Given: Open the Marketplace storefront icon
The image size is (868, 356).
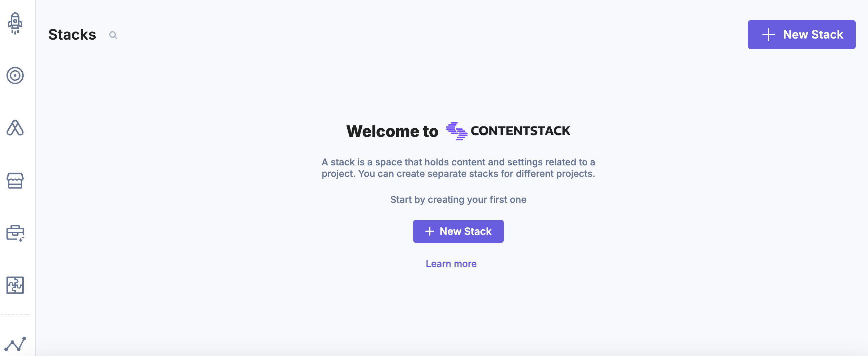Looking at the screenshot, I should pyautogui.click(x=15, y=181).
